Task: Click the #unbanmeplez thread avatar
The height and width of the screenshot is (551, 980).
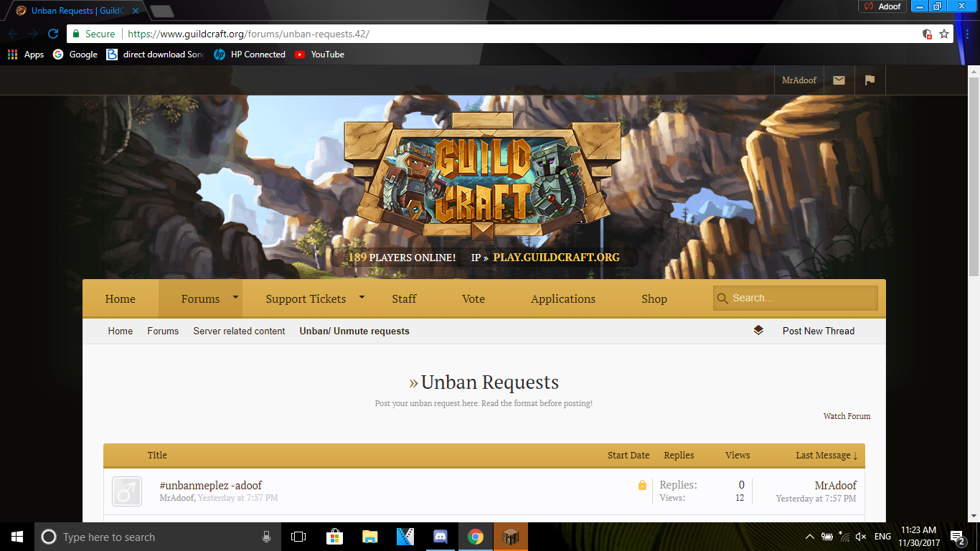Action: click(127, 491)
